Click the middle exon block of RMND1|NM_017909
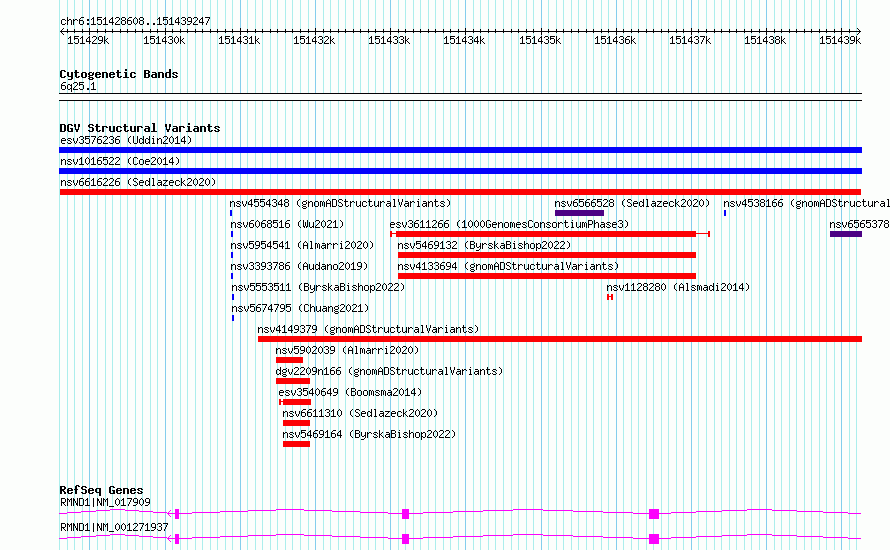 tap(405, 514)
